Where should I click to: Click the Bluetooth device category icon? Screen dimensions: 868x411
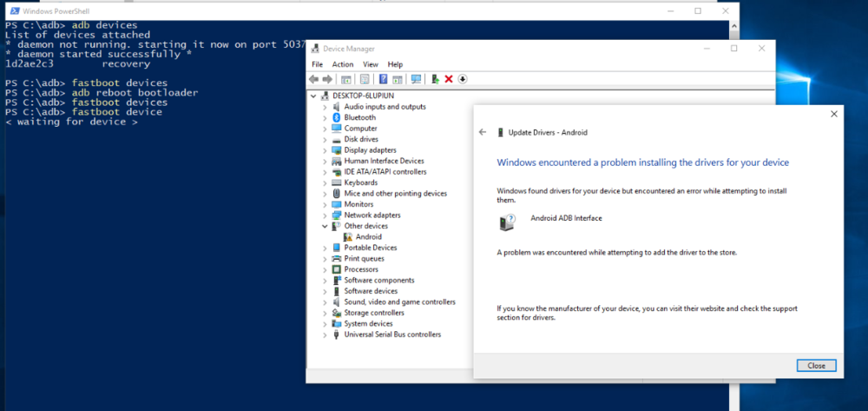pos(336,117)
